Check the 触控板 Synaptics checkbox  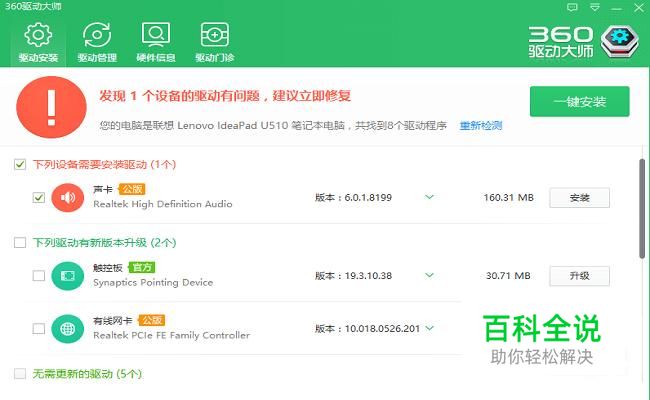click(39, 276)
